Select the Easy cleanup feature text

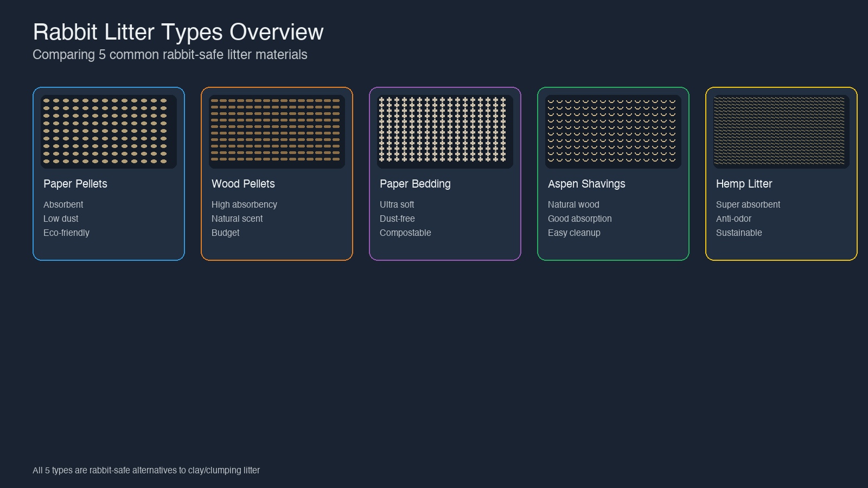(574, 233)
